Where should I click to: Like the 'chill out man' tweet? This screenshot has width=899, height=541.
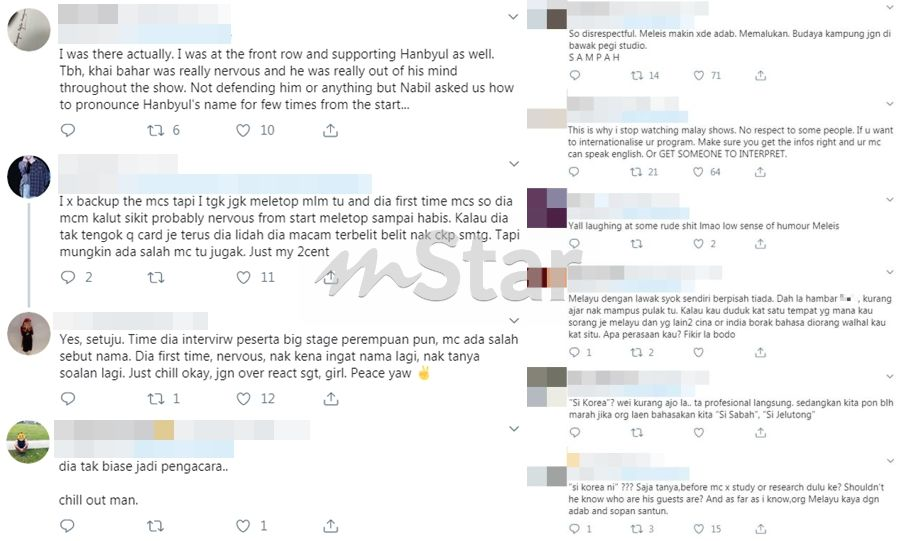(243, 526)
